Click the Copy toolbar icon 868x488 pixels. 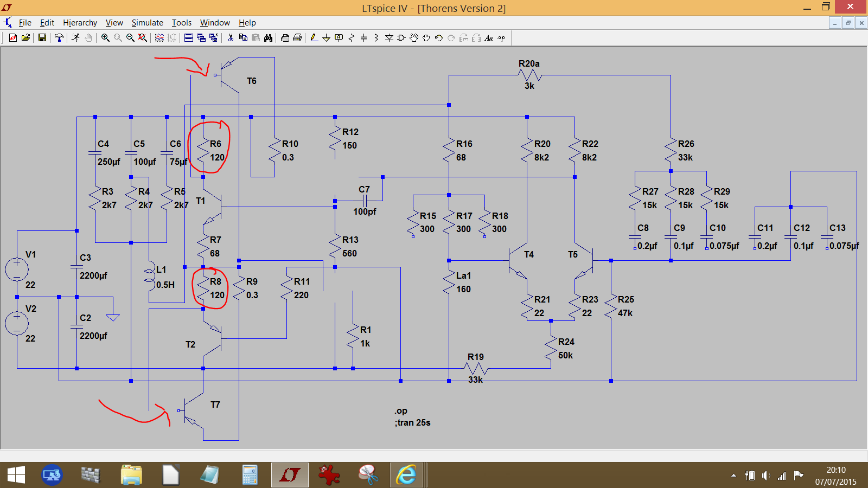[243, 38]
